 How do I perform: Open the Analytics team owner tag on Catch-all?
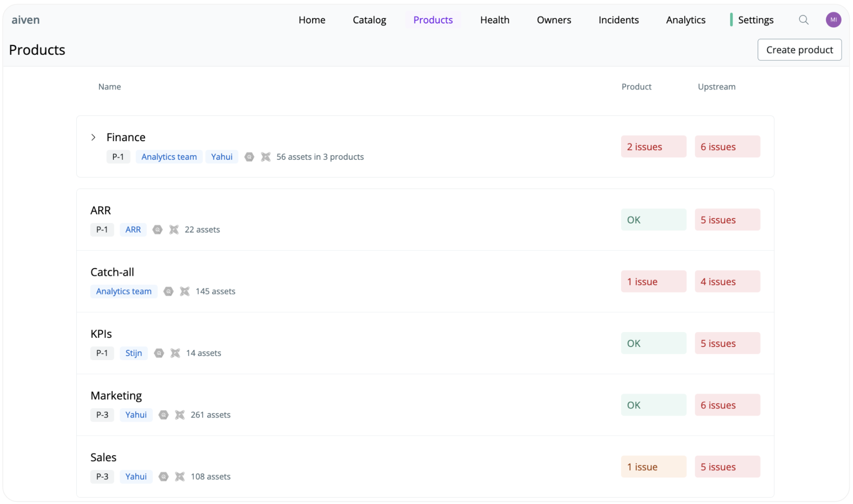[x=124, y=291]
